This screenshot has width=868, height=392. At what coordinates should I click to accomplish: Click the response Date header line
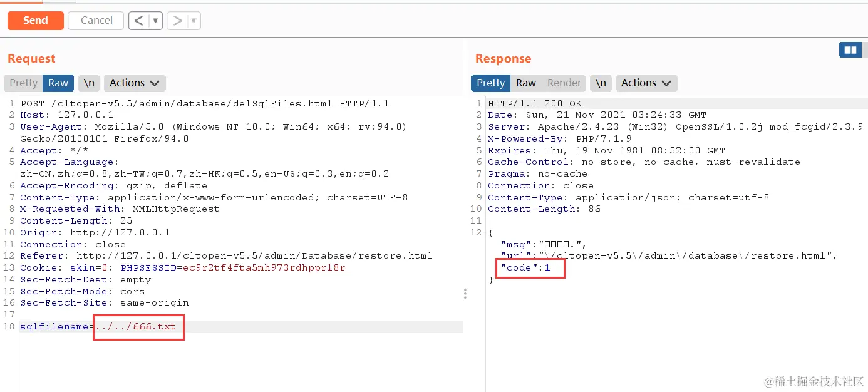(x=597, y=115)
